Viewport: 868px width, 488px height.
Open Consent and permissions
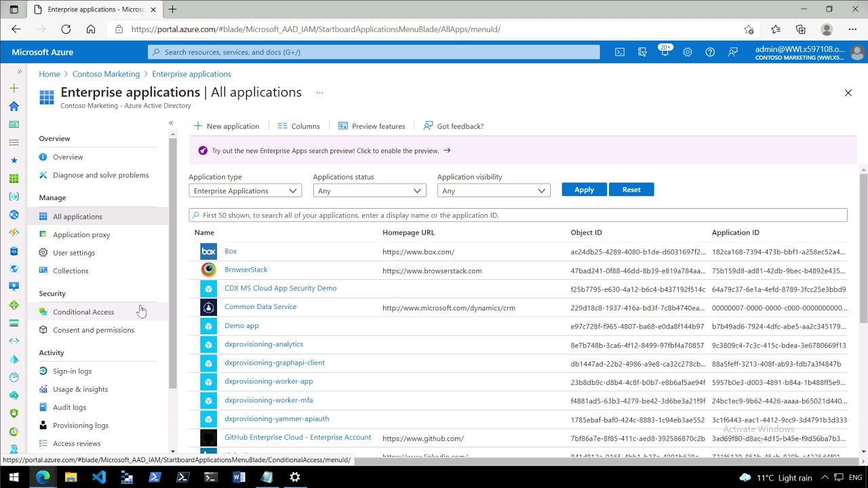(x=94, y=330)
